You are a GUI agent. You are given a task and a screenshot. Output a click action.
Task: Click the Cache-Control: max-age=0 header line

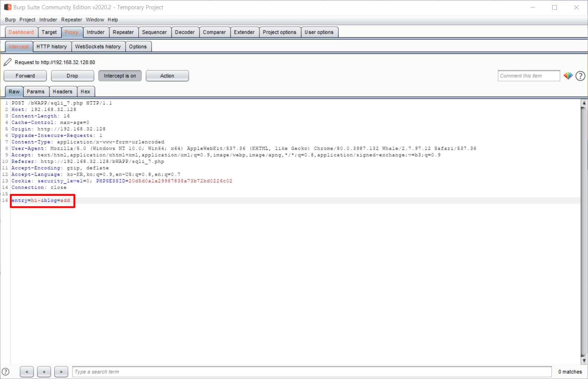point(50,122)
